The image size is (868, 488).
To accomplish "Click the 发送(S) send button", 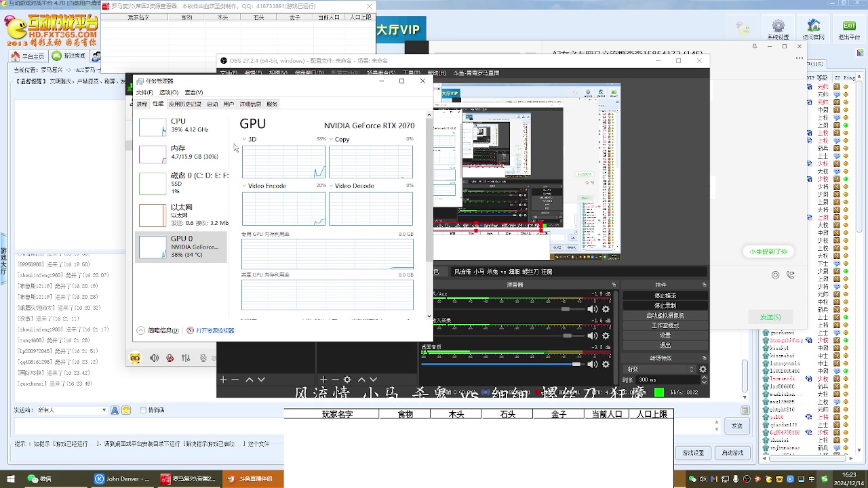I will pyautogui.click(x=770, y=317).
